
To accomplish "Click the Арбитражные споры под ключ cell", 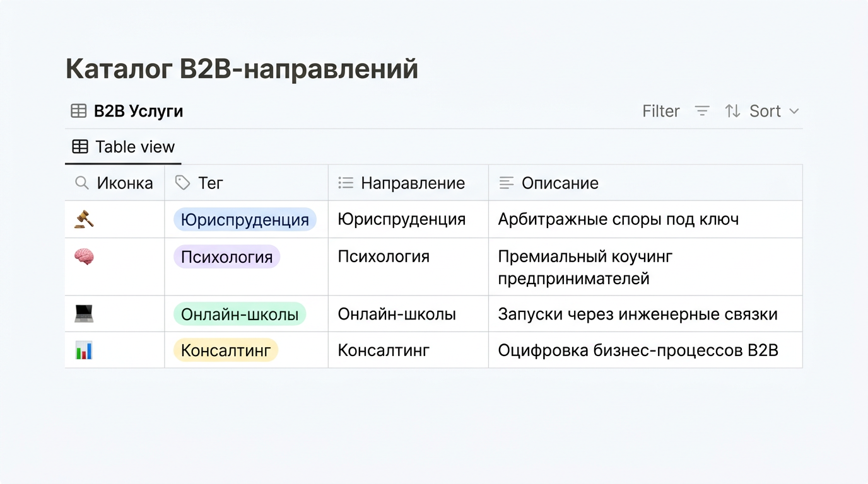I will pyautogui.click(x=645, y=219).
